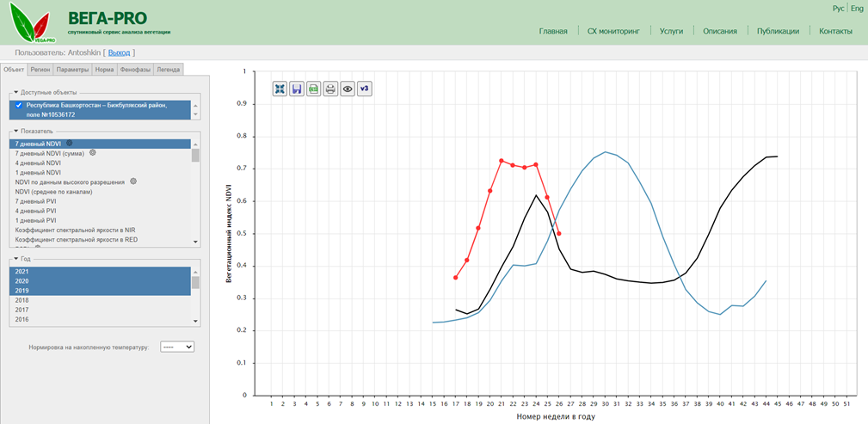Viewport: 868px width, 424px height.
Task: Collapse the Доступные объекты section
Action: pos(15,92)
